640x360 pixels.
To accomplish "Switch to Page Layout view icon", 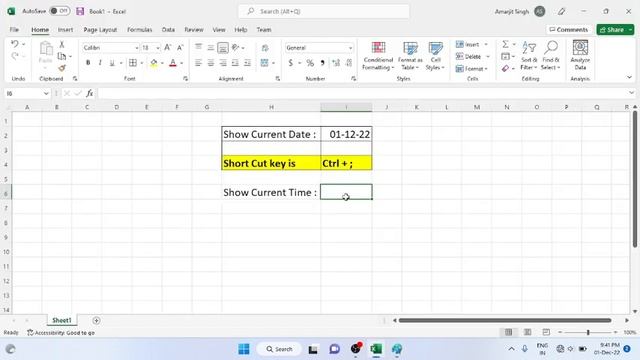I will point(527,332).
